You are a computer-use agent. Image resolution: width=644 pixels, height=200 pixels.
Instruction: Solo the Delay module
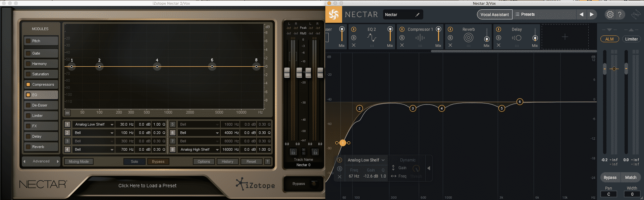(x=498, y=38)
